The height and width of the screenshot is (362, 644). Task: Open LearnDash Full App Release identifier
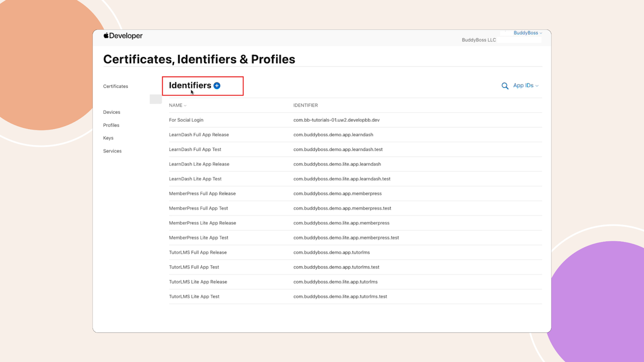pos(199,135)
